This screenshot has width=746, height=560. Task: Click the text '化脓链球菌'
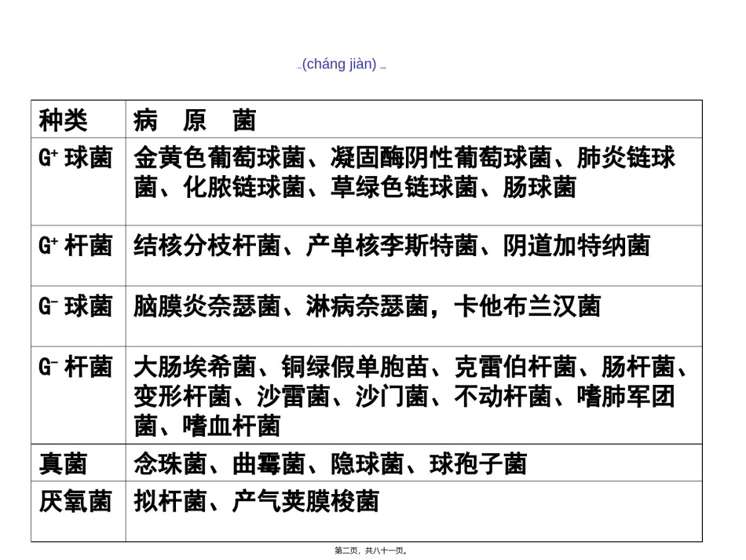(x=244, y=187)
